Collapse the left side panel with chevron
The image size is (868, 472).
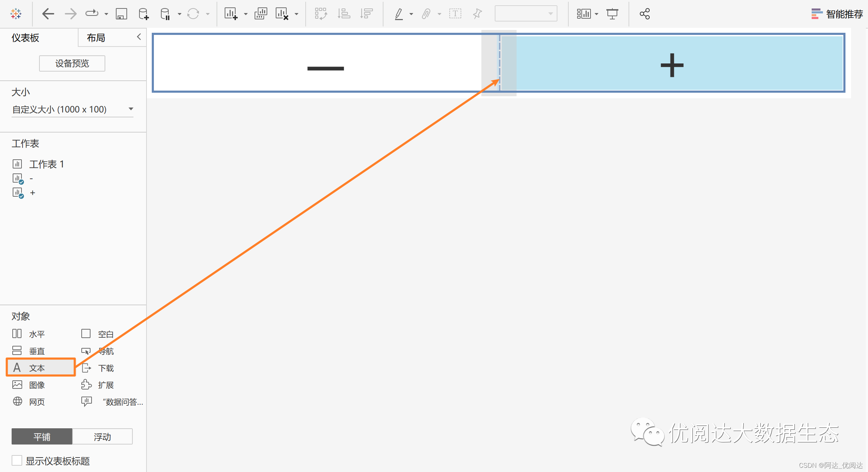pyautogui.click(x=139, y=37)
